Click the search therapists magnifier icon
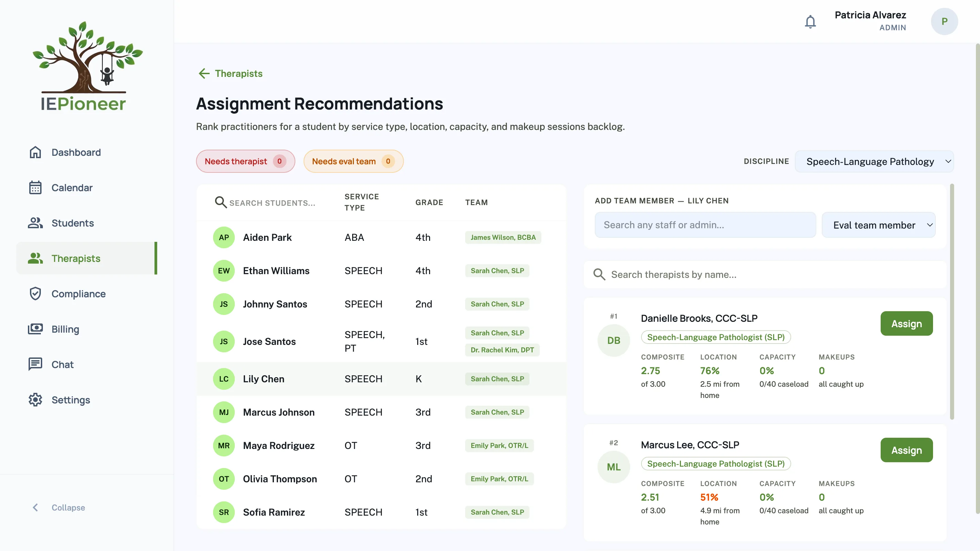 (x=599, y=274)
